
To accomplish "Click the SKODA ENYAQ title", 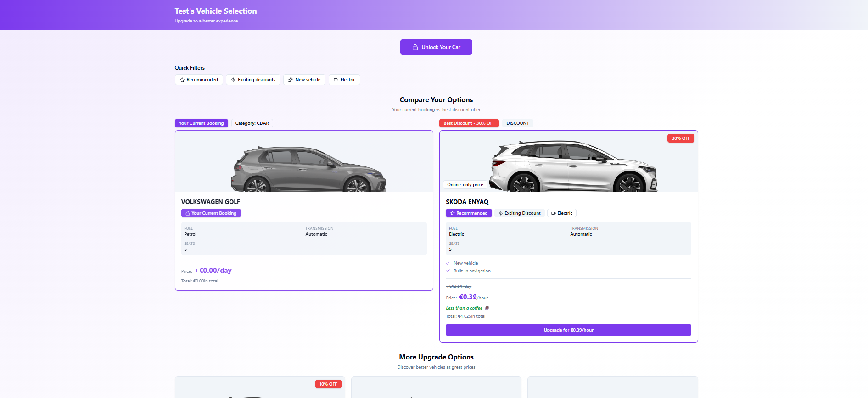I will (x=467, y=202).
